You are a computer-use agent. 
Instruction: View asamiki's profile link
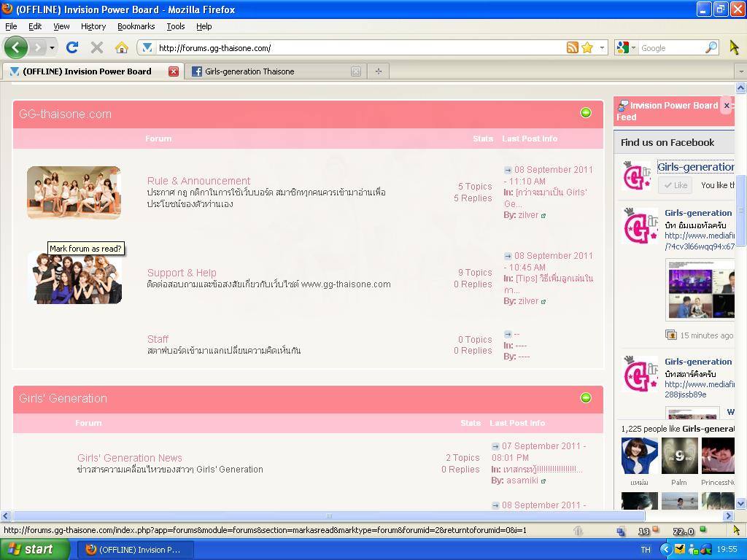(x=522, y=481)
